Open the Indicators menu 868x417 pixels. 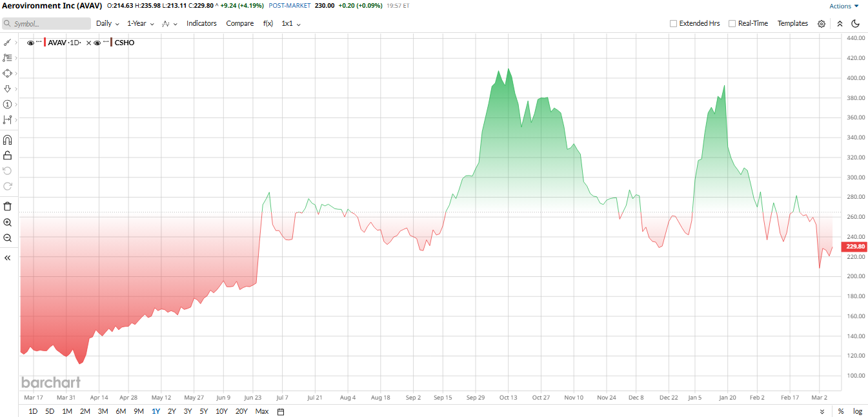[201, 23]
